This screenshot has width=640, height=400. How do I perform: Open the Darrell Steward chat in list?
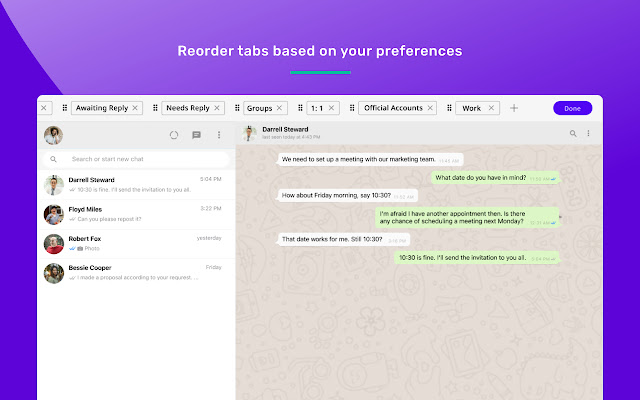[x=136, y=185]
